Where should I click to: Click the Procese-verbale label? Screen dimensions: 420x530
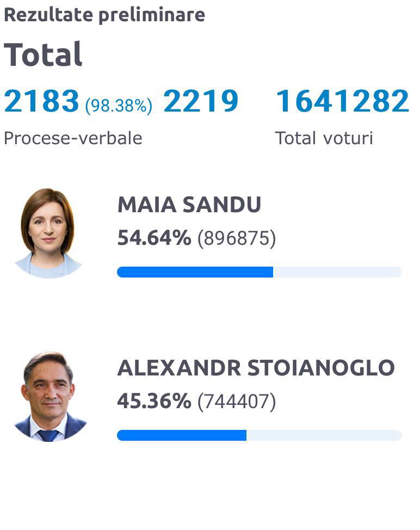click(x=73, y=138)
